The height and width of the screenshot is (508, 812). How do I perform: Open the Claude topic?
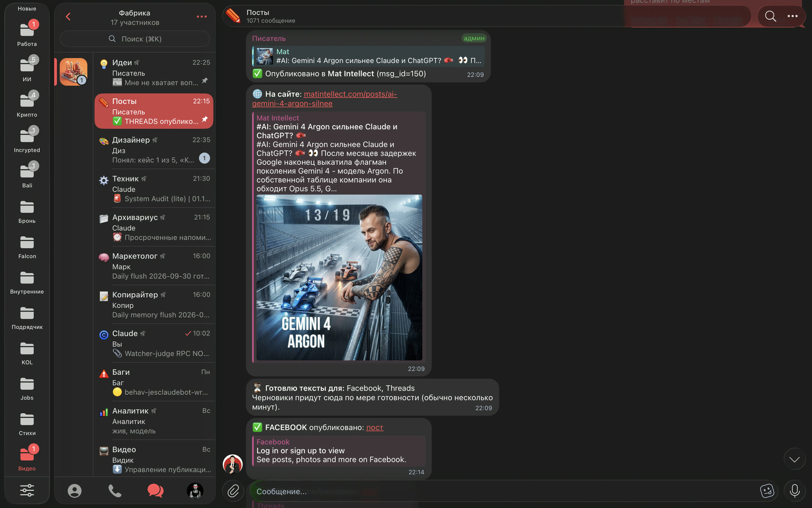click(x=154, y=343)
